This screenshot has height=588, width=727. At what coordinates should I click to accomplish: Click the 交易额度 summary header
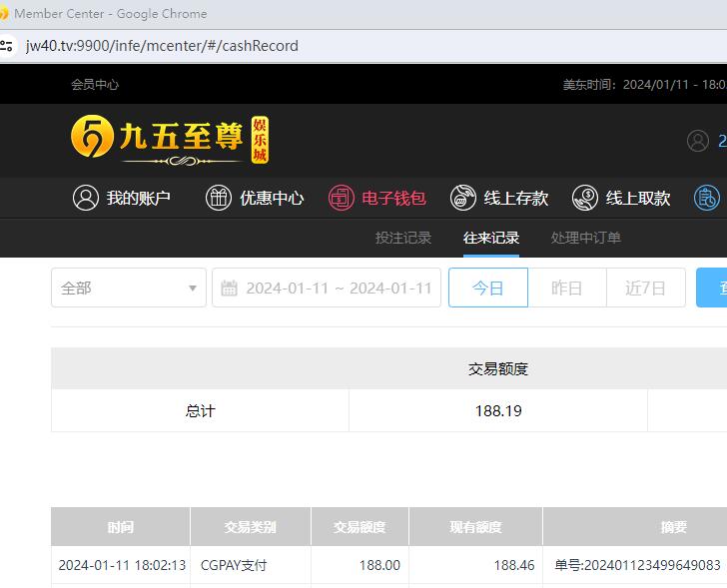pyautogui.click(x=498, y=368)
